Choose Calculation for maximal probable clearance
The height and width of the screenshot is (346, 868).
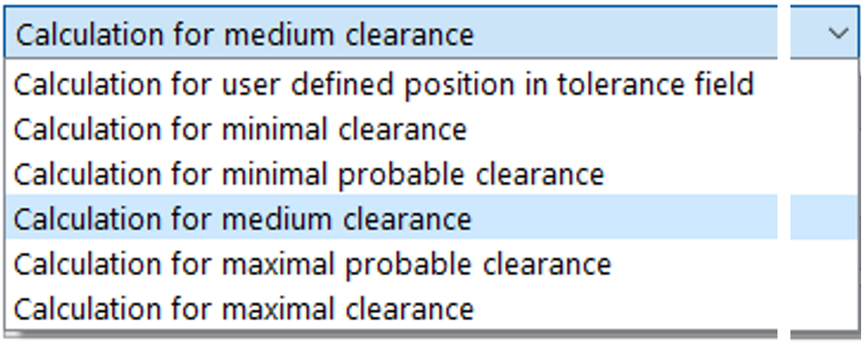click(x=312, y=264)
